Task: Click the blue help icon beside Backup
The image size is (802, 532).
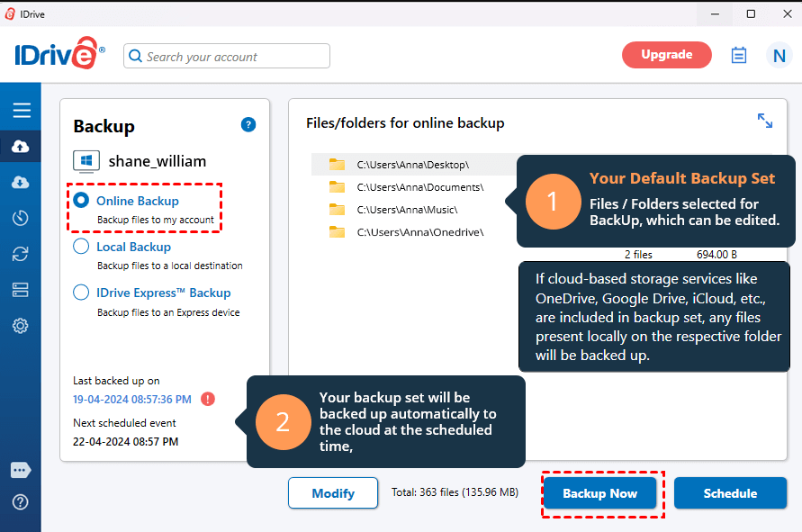Action: [x=248, y=124]
